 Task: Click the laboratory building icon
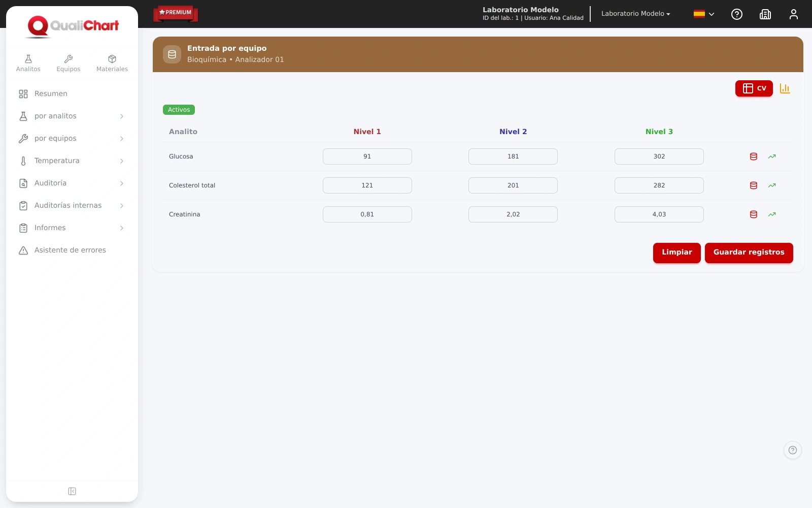[x=765, y=14]
